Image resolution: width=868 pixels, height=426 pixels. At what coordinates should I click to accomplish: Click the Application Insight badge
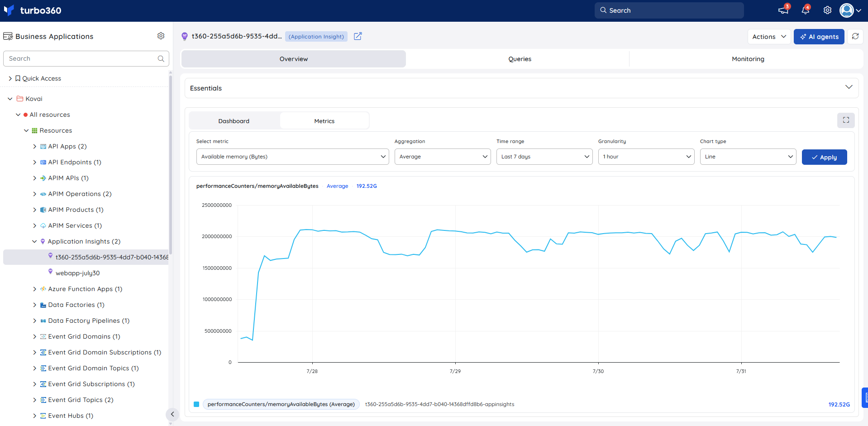click(x=316, y=37)
